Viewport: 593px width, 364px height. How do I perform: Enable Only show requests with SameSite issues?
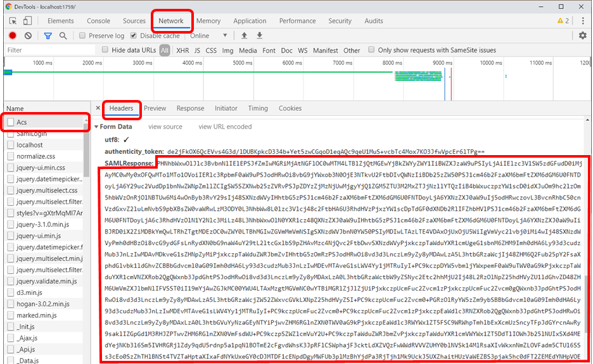click(x=371, y=50)
